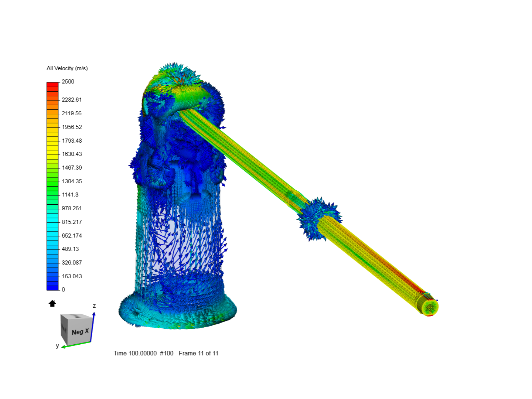Click the legend value 2282.61
The width and height of the screenshot is (532, 399).
pos(72,100)
